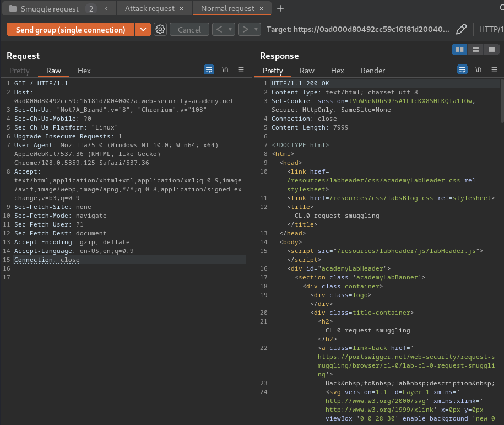Switch Response panel to Raw tab
The image size is (504, 425).
click(x=307, y=71)
